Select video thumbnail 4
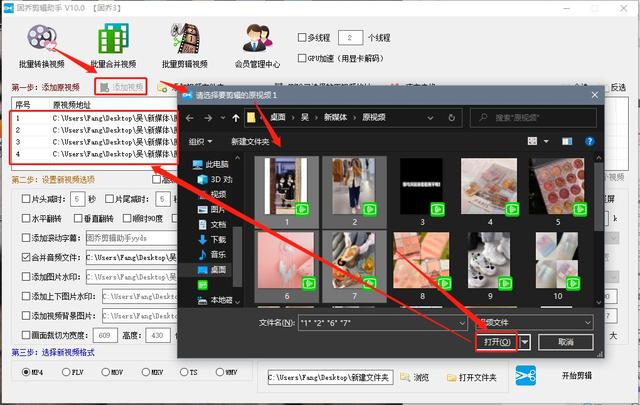Viewport: 640px width, 405px height. tap(489, 192)
